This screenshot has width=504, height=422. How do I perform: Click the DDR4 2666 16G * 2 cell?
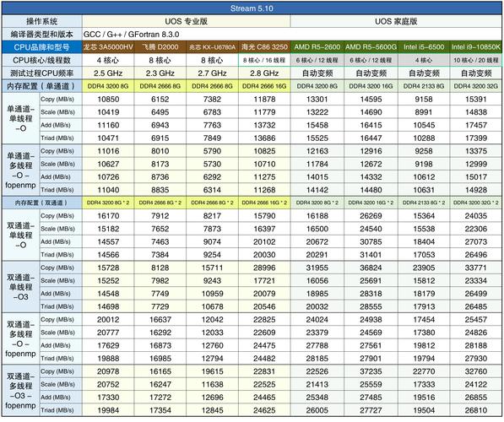tap(264, 203)
